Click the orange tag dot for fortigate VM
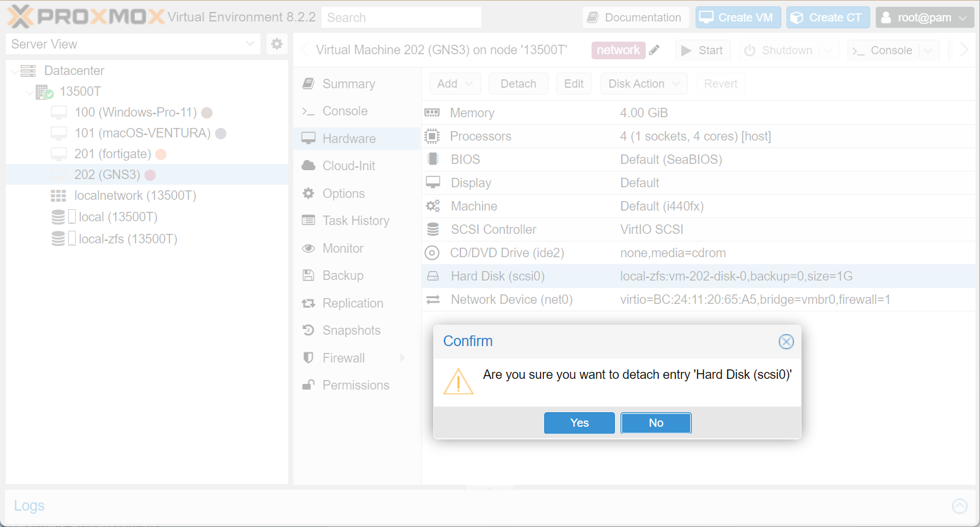 [x=161, y=154]
